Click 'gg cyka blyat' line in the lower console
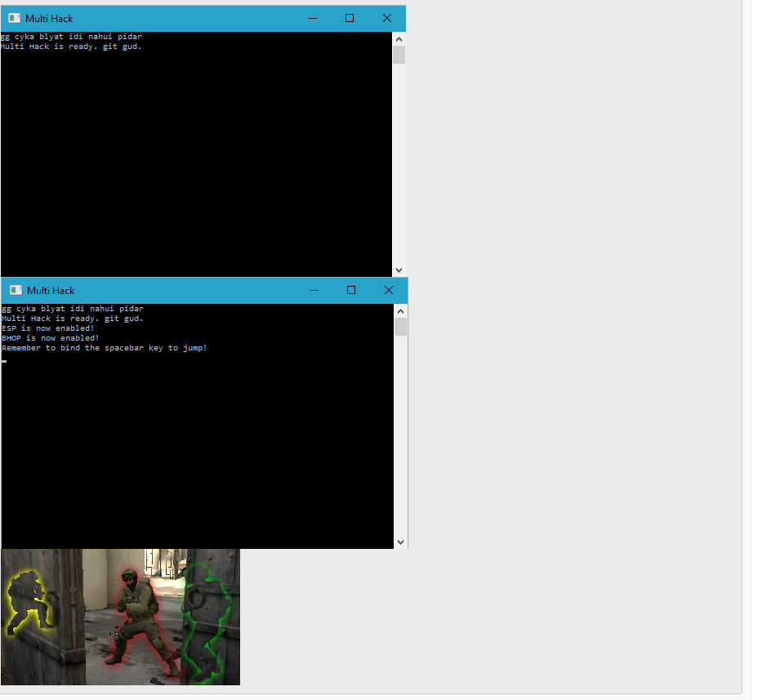Image resolution: width=758 pixels, height=700 pixels. [x=73, y=309]
